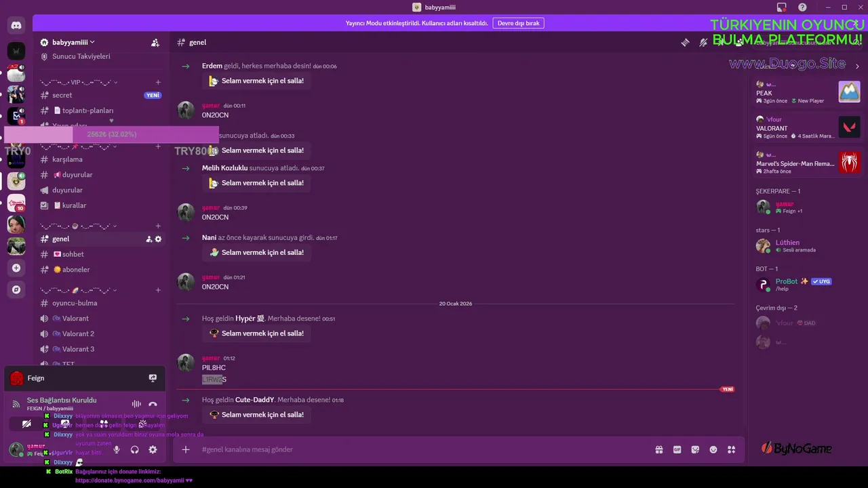The height and width of the screenshot is (488, 868).
Task: Open the kurallar channel
Action: pos(100,205)
